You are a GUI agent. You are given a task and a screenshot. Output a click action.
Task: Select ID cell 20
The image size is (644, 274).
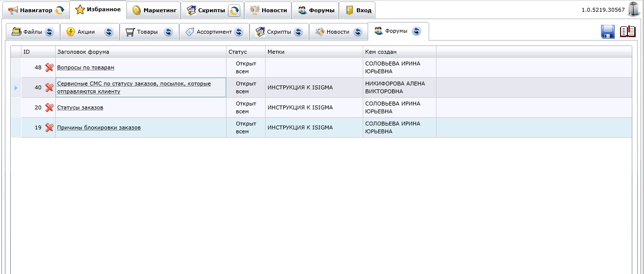point(38,107)
